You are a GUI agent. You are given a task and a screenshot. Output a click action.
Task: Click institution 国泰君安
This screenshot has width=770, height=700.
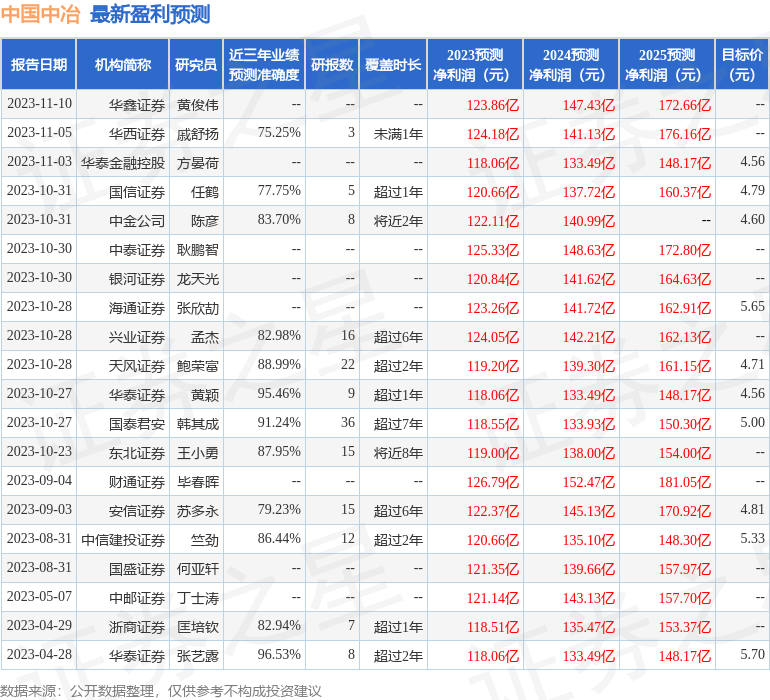(137, 424)
